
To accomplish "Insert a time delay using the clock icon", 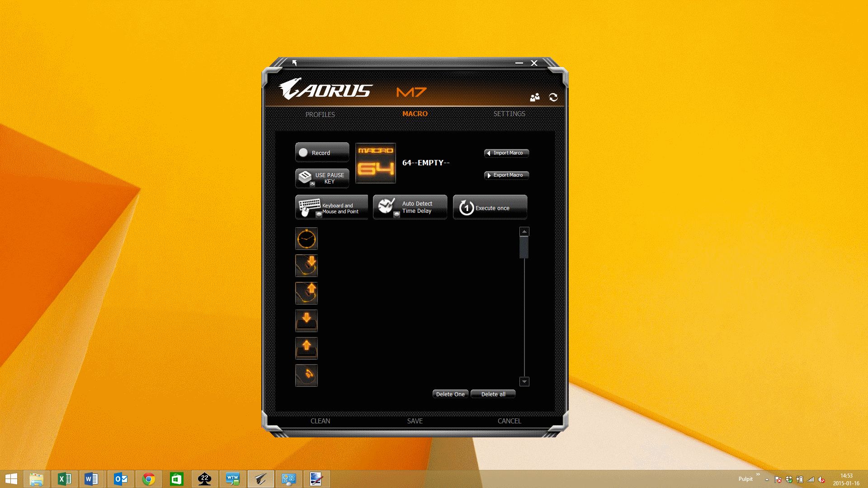I will 307,239.
